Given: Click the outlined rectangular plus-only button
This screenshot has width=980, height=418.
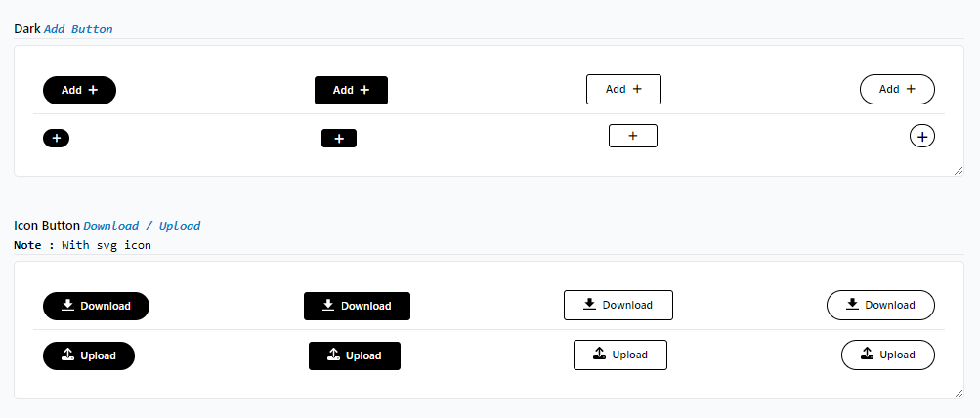Looking at the screenshot, I should click(x=632, y=136).
